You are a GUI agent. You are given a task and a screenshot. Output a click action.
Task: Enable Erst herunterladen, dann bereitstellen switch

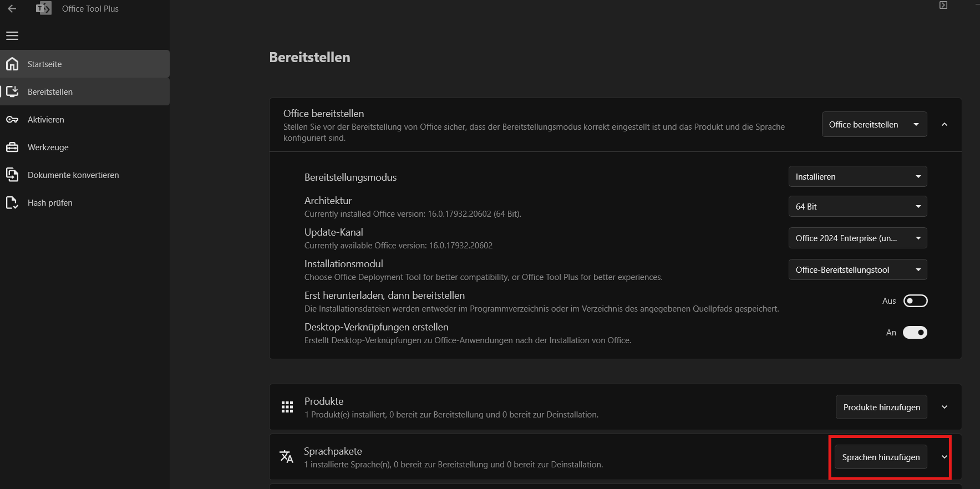pos(915,301)
